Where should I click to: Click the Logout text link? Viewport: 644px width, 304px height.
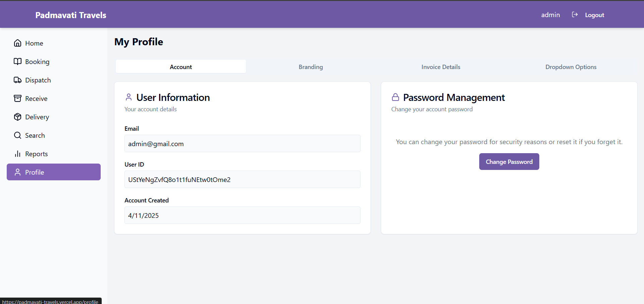tap(594, 15)
